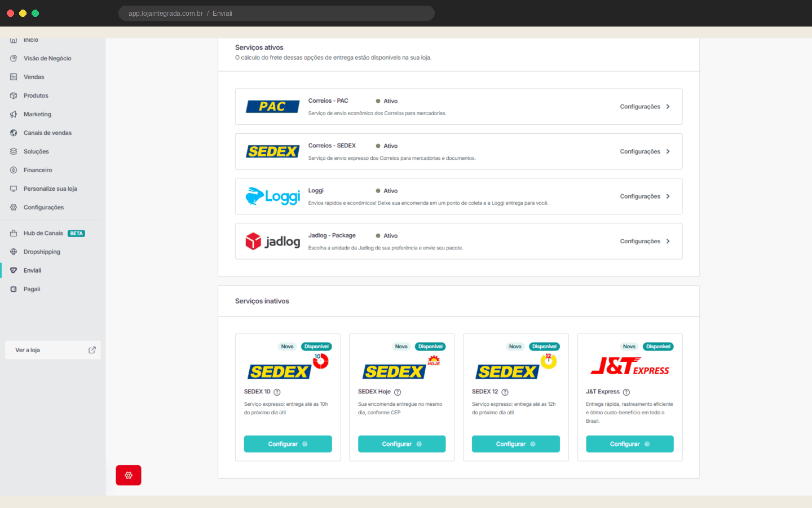Open Visão de Negócio menu item
The image size is (812, 508).
[x=47, y=58]
